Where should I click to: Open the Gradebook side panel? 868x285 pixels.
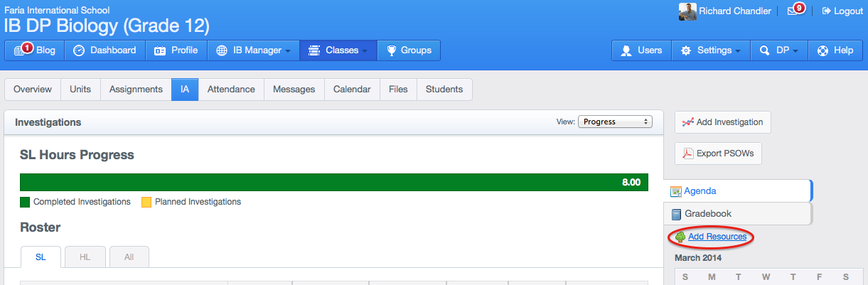pyautogui.click(x=738, y=213)
